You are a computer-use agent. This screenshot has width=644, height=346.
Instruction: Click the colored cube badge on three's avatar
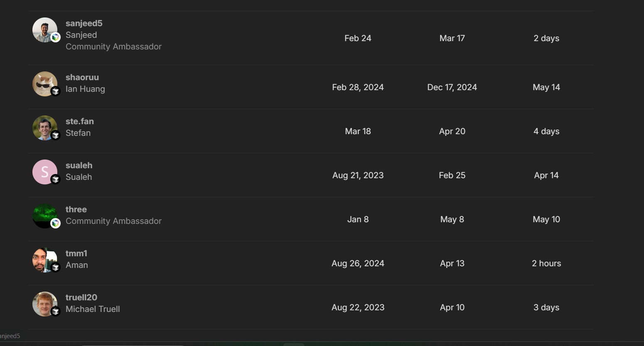coord(56,223)
